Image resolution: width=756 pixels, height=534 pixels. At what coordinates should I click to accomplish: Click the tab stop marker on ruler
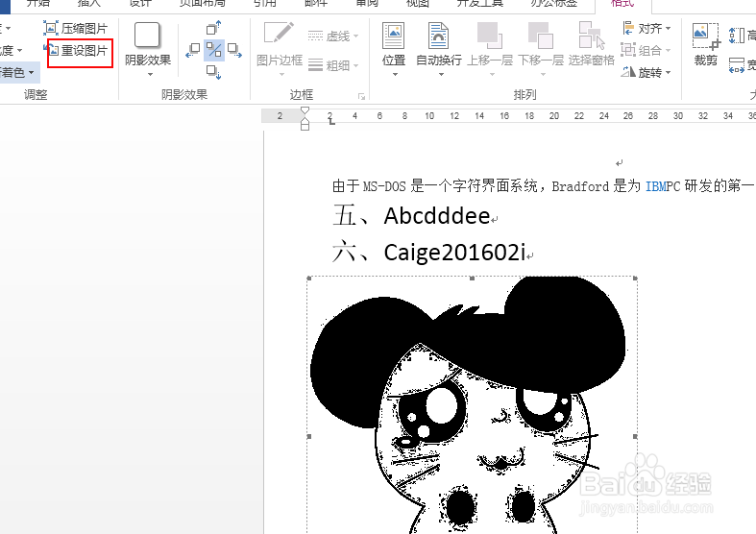coord(331,121)
